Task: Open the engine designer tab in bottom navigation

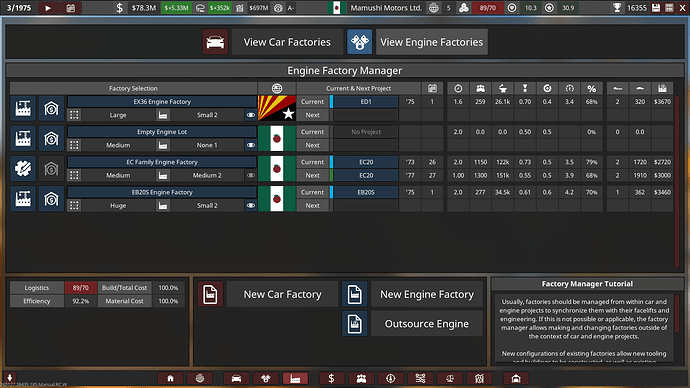Action: [266, 378]
